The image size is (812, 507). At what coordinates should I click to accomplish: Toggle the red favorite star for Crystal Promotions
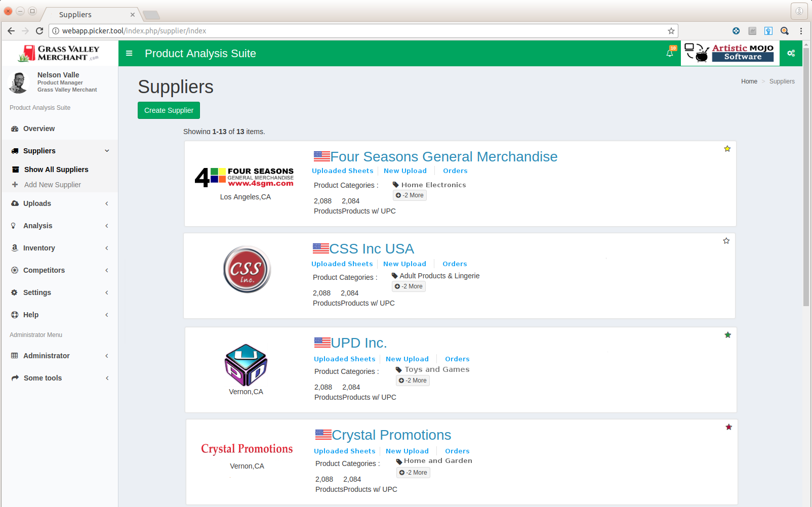tap(729, 427)
